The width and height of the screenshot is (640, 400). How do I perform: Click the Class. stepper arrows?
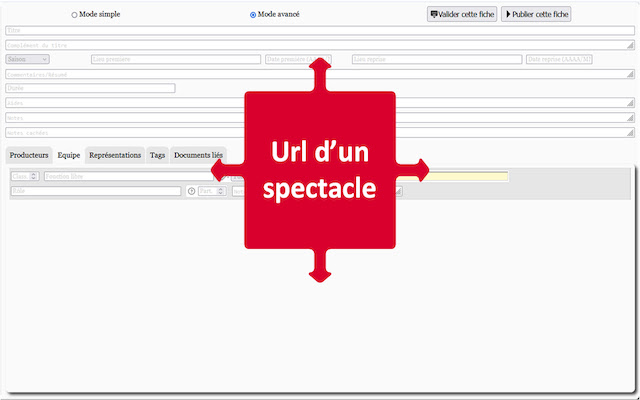coord(34,176)
